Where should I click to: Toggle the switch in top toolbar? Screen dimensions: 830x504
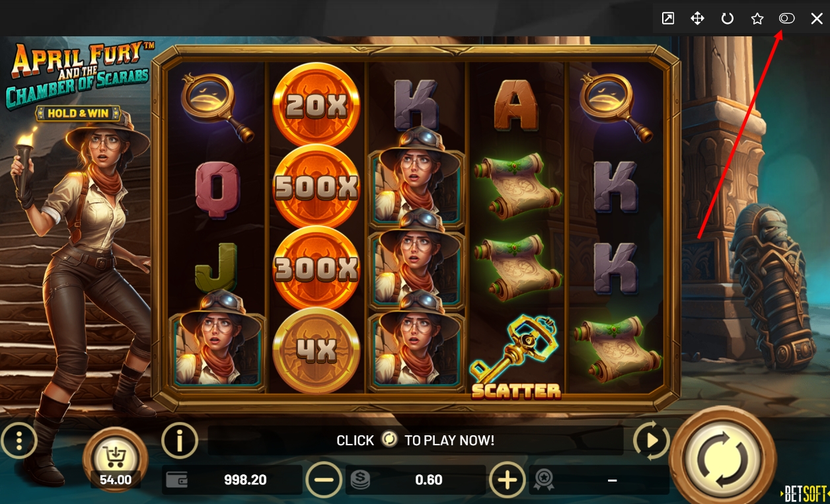(x=786, y=18)
